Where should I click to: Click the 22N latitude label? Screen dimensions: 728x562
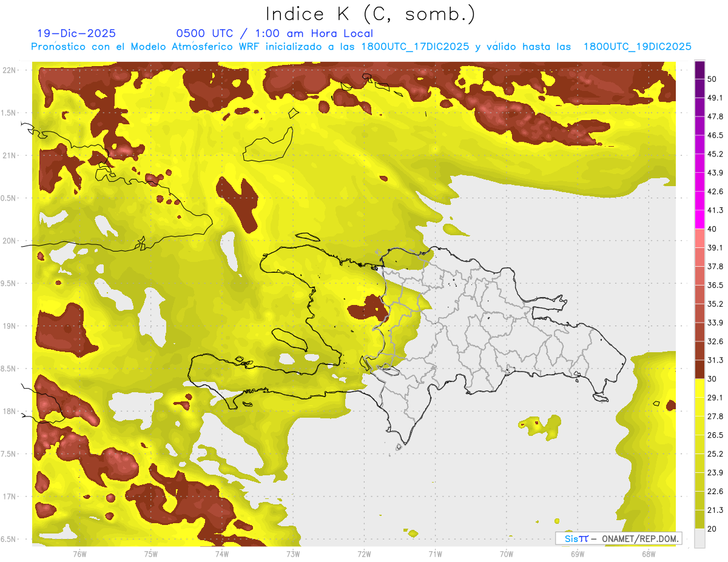[10, 70]
